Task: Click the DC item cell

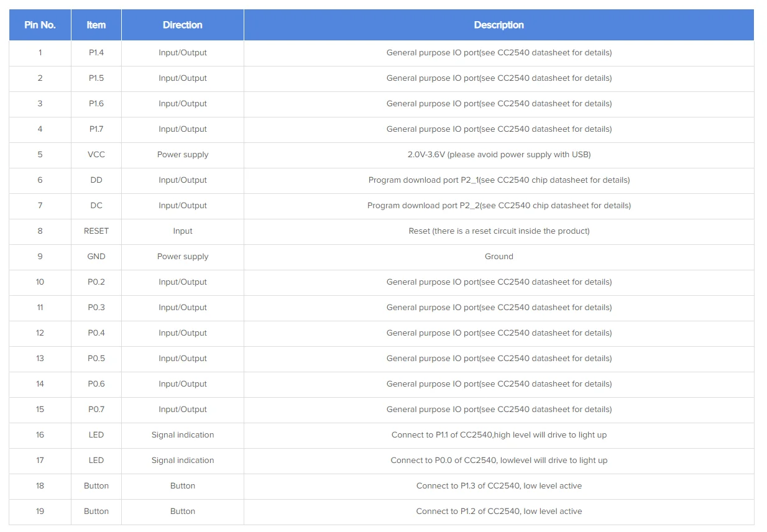Action: click(x=96, y=206)
